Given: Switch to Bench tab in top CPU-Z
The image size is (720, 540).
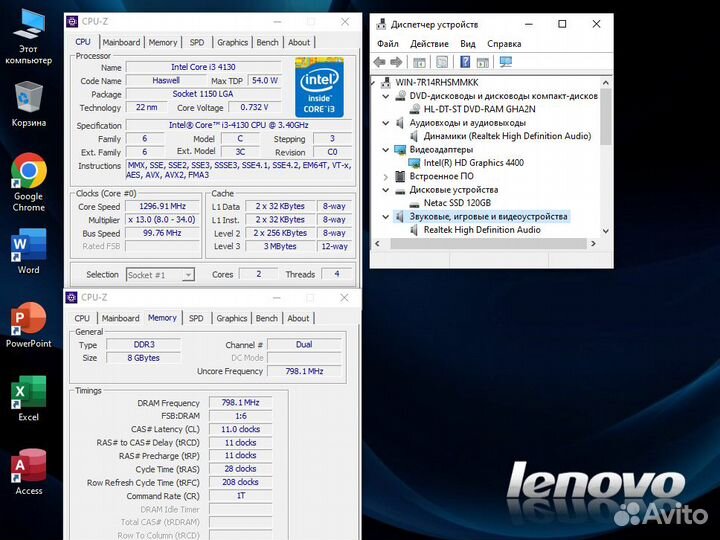Looking at the screenshot, I should click(x=267, y=42).
